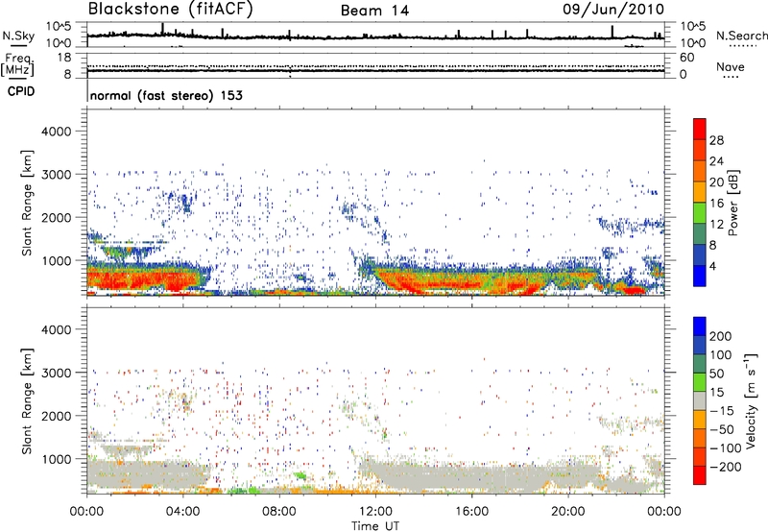The image size is (768, 532).
Task: Click the red bottom of velocity color bar
Action: 700,475
